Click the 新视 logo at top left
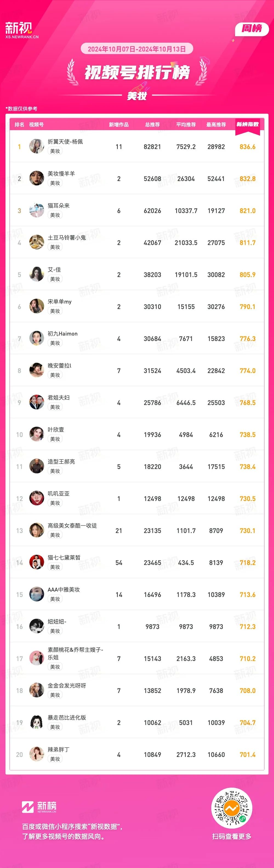Screen dimensions: 274x868 coord(22,30)
